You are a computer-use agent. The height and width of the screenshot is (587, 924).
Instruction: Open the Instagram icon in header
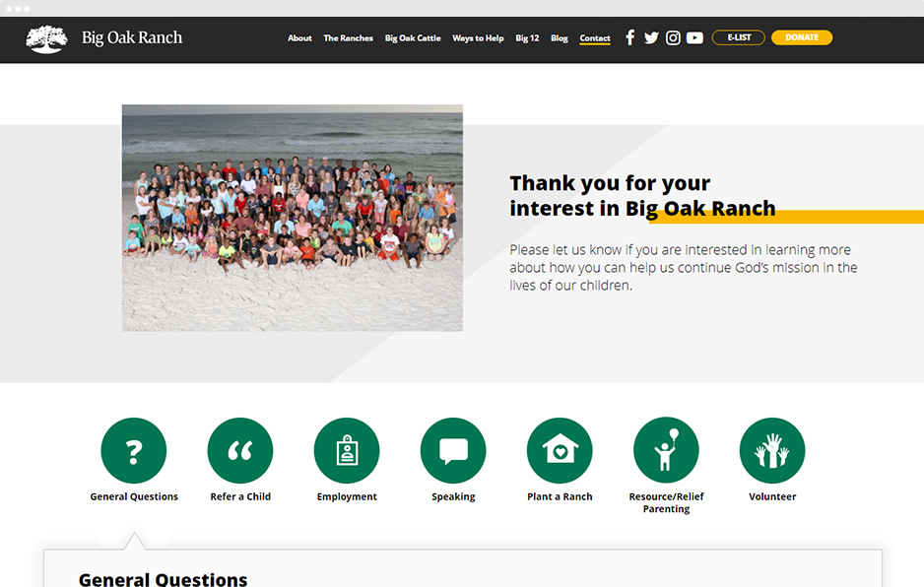[673, 37]
